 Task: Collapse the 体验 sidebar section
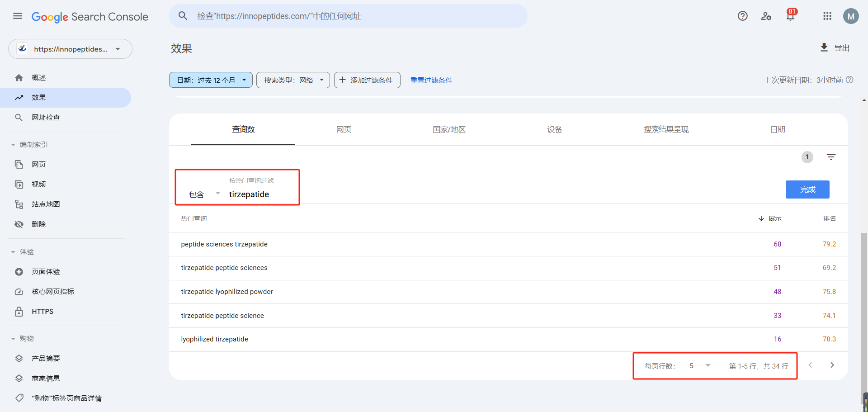[x=23, y=252]
